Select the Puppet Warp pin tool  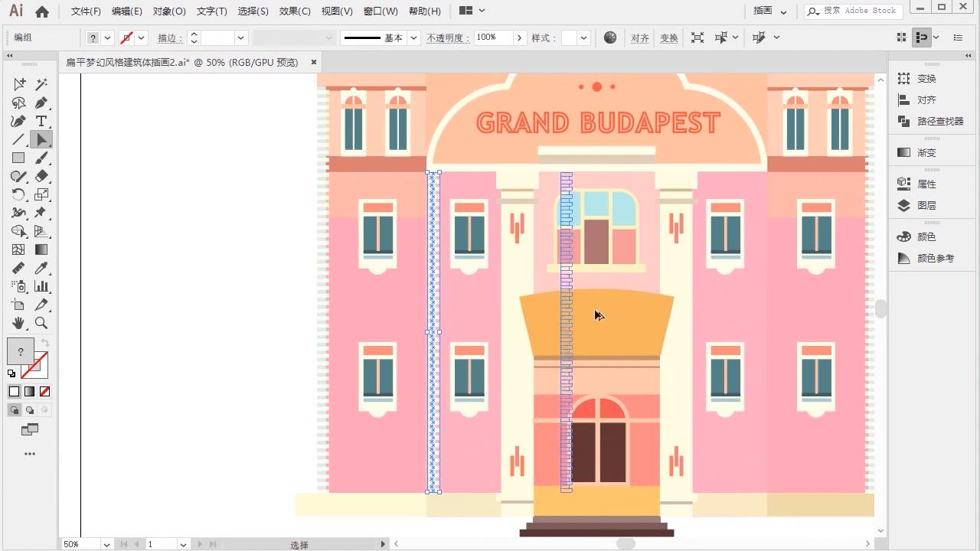(x=41, y=213)
